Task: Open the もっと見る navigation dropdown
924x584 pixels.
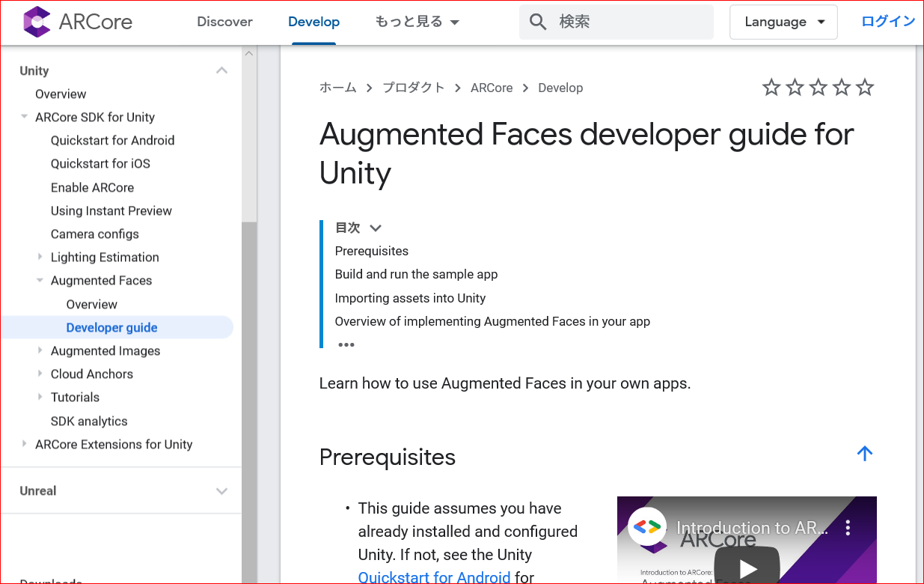Action: [417, 22]
